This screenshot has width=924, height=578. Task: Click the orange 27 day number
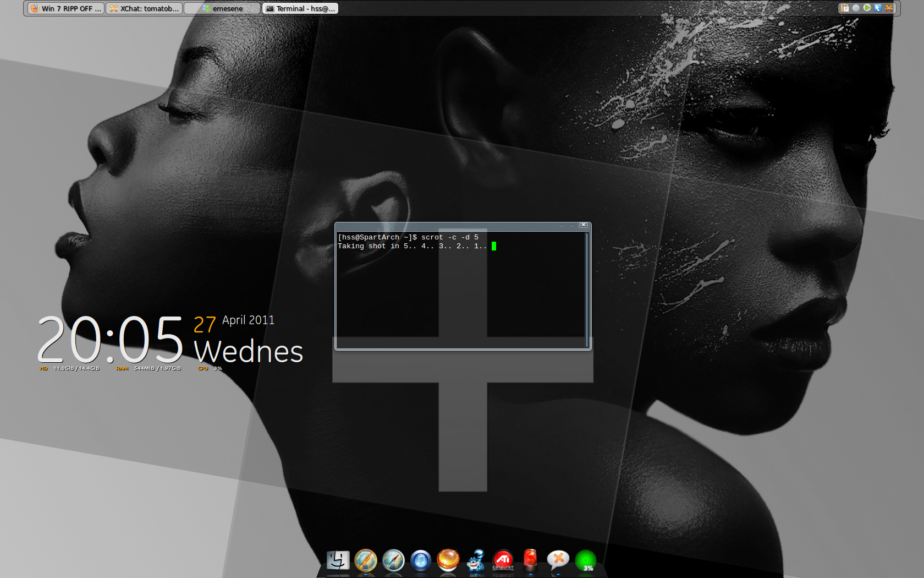pos(205,325)
